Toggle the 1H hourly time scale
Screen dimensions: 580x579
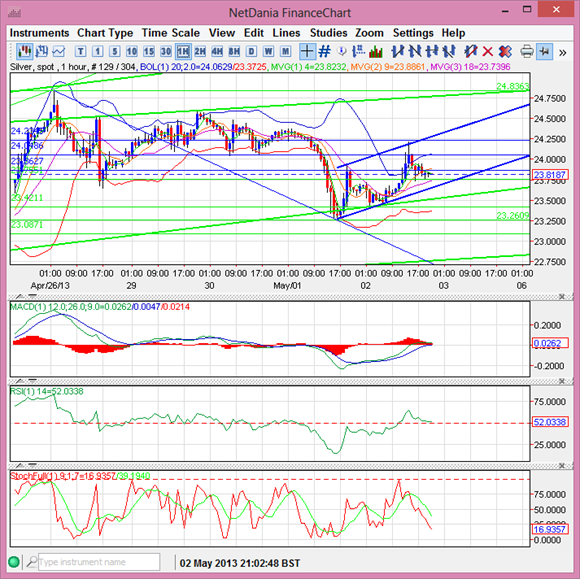(183, 51)
